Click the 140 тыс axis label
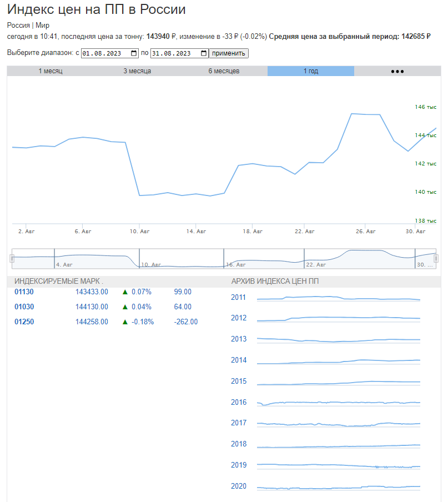Screen dimensions: 448x502 point(426,192)
